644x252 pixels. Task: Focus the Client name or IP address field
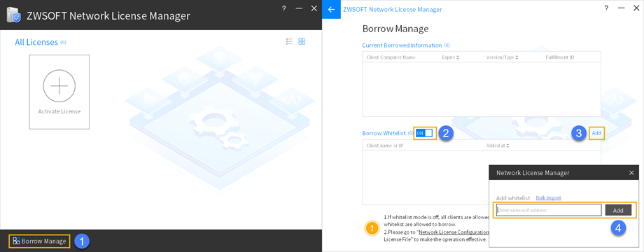click(x=549, y=210)
